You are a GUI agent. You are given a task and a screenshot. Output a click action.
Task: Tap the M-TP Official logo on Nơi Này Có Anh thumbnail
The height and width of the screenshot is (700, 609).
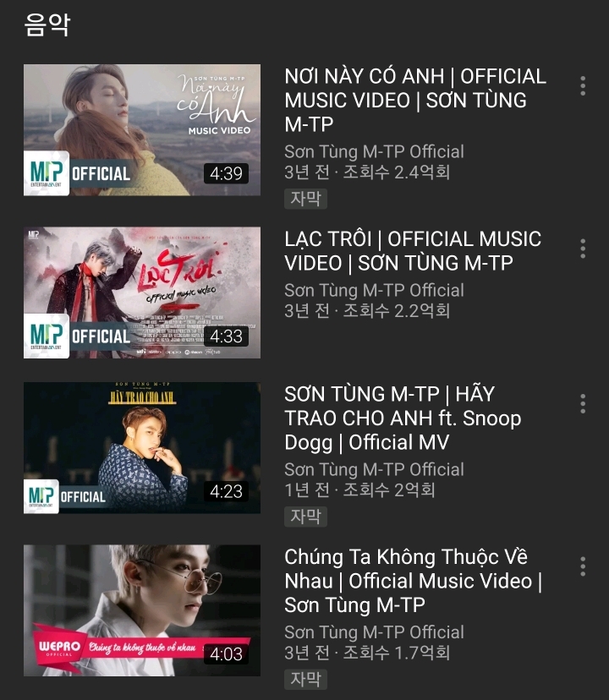47,173
